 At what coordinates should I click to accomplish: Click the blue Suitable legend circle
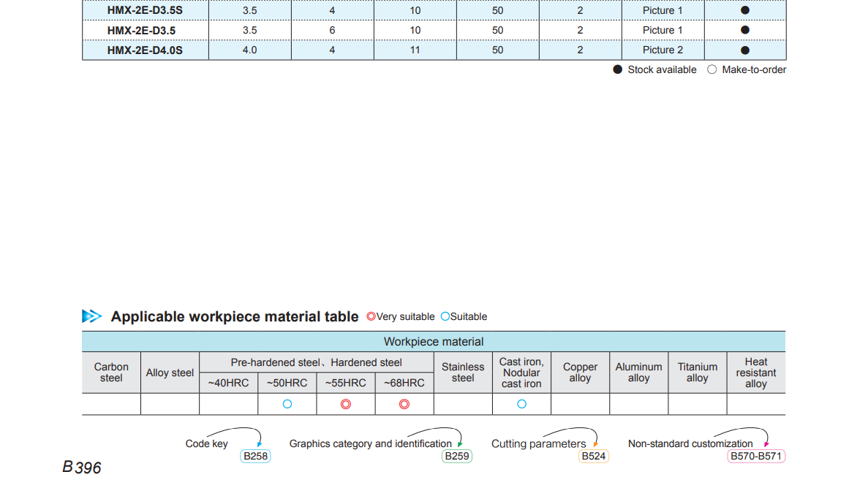click(445, 317)
